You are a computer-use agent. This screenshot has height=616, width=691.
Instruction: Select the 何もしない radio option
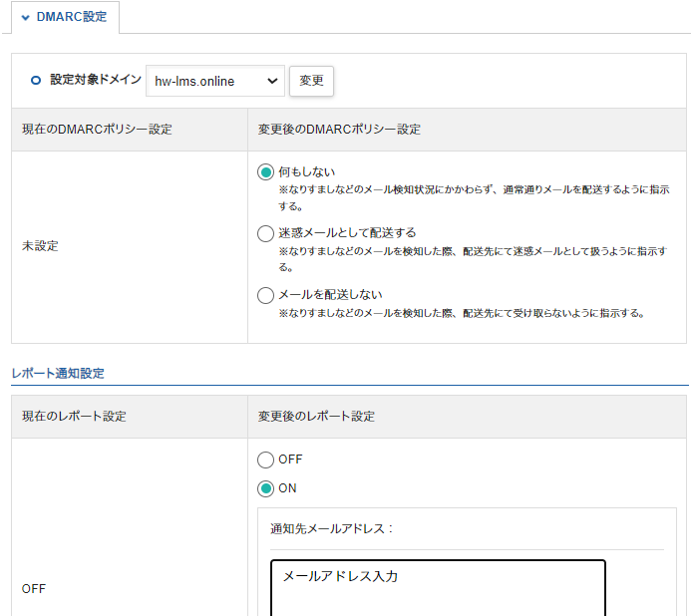coord(265,171)
